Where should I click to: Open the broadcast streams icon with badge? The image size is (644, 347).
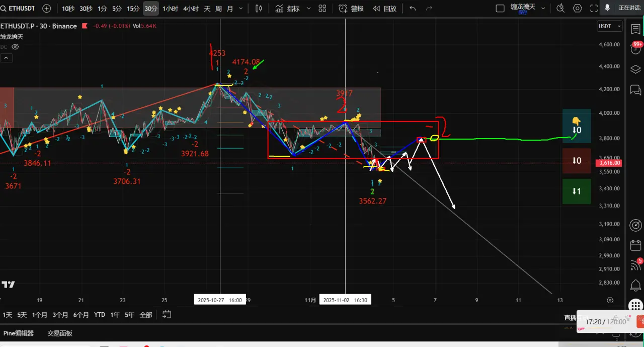point(635,265)
